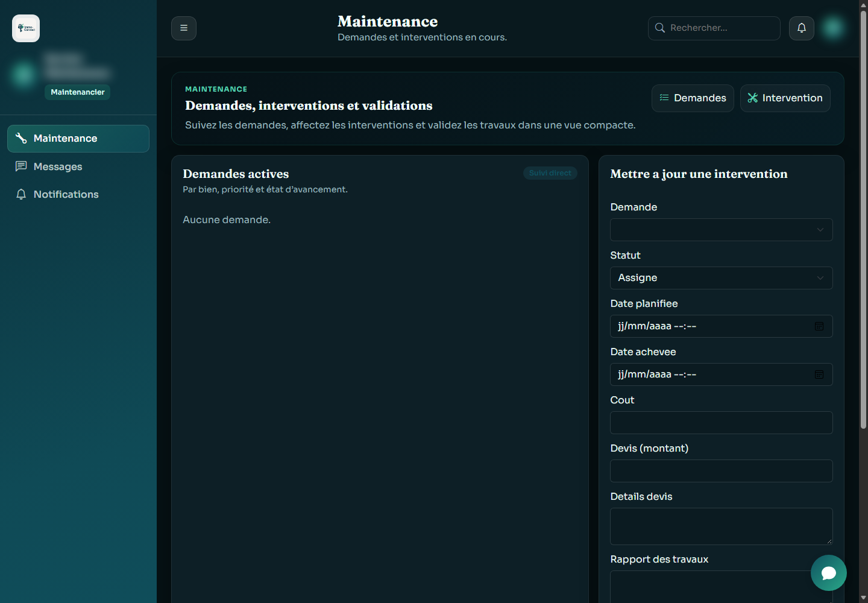Click the Cout input field
This screenshot has width=868, height=603.
tap(722, 423)
